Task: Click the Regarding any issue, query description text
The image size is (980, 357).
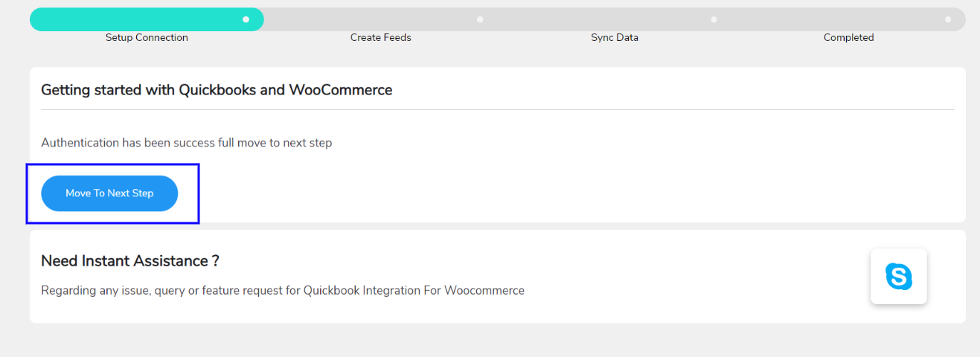Action: (283, 291)
